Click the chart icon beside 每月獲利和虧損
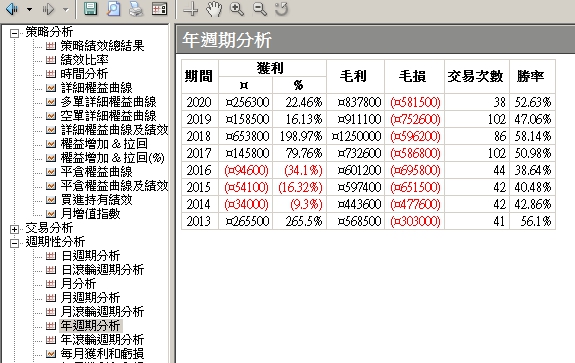Screen dimensions: 575x363 pyautogui.click(x=51, y=353)
